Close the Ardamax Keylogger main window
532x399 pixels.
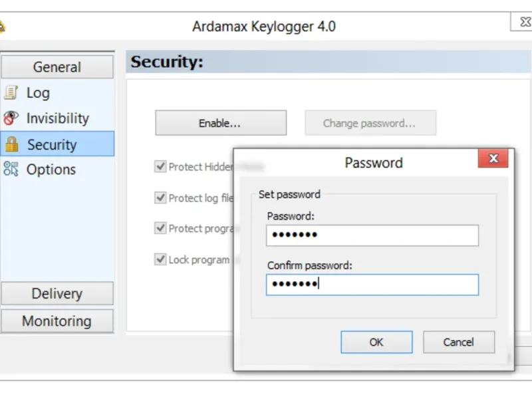(524, 22)
